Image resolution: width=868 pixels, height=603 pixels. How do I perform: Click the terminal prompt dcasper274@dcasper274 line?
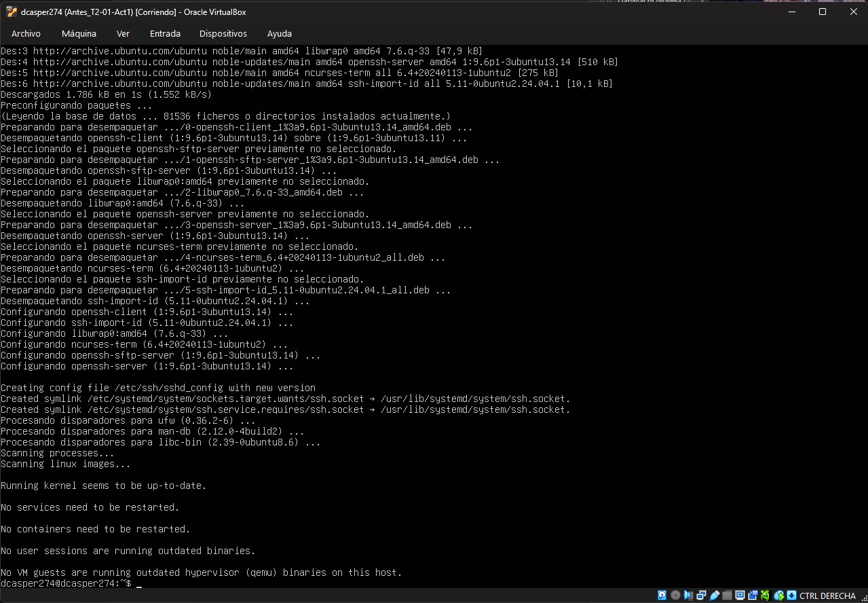coord(66,583)
